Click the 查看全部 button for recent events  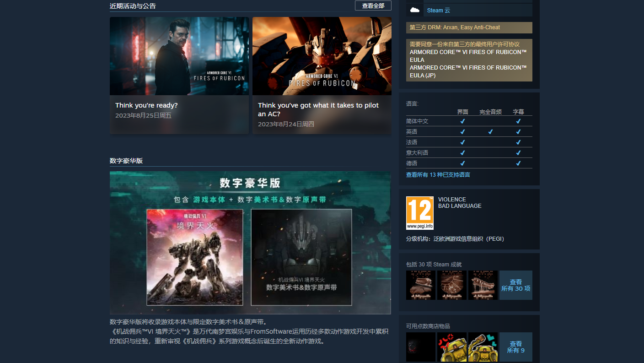pyautogui.click(x=373, y=5)
